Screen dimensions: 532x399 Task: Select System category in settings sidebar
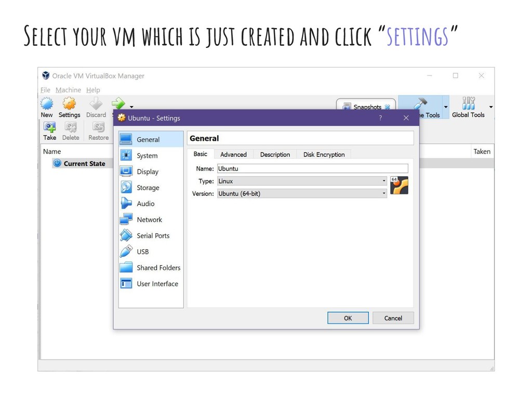151,155
